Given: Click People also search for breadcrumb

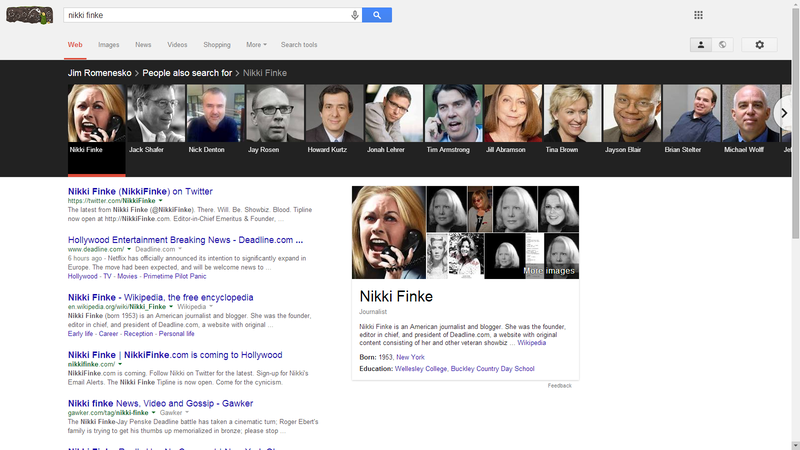Looking at the screenshot, I should click(x=187, y=73).
